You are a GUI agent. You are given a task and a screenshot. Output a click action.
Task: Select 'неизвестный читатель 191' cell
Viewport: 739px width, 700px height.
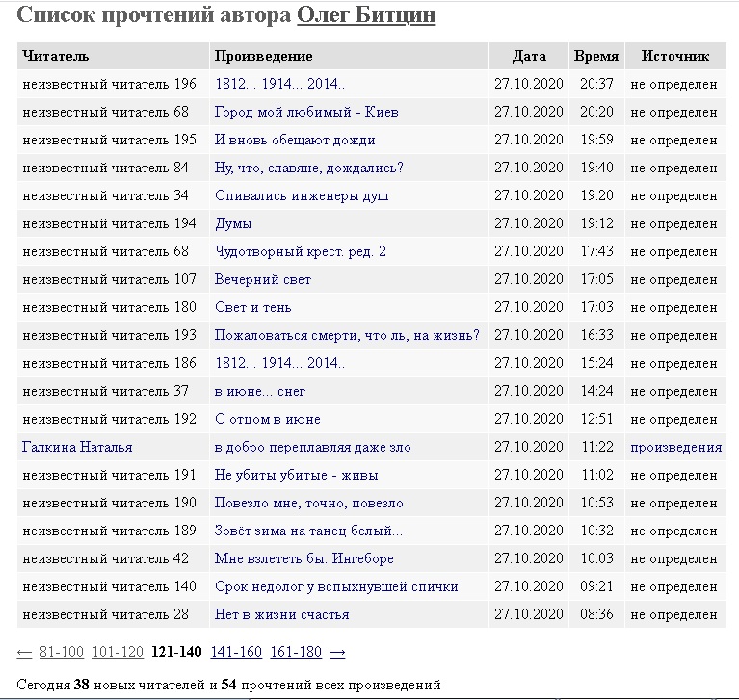pos(113,475)
